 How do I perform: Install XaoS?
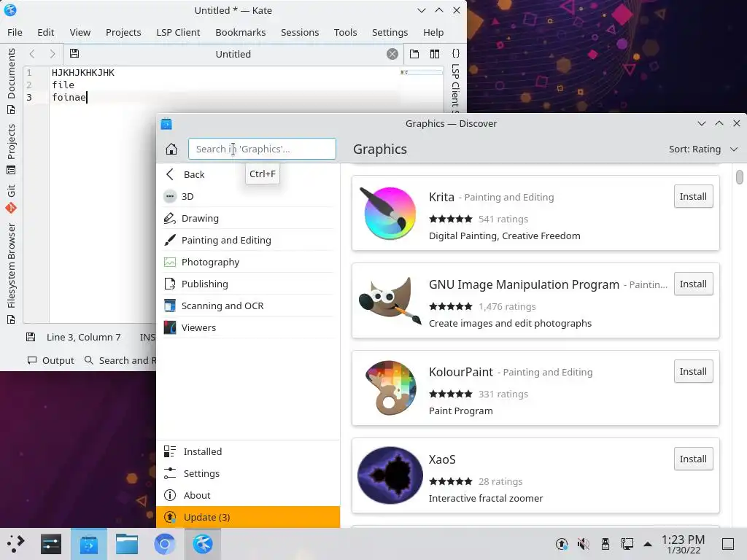693,459
